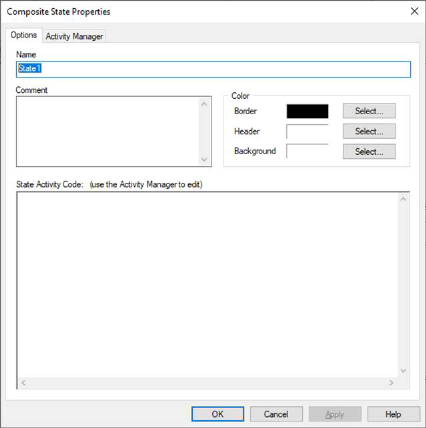The height and width of the screenshot is (428, 426).
Task: Select the Options tab
Action: point(24,35)
